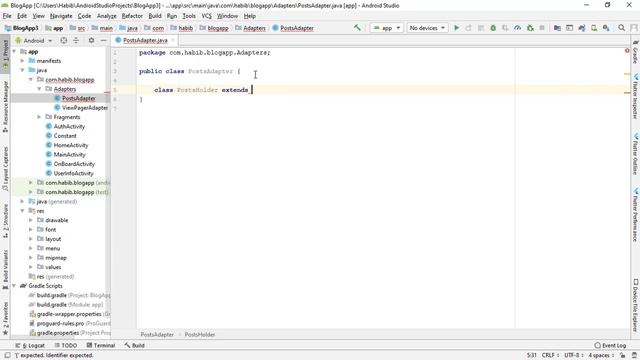The width and height of the screenshot is (640, 360).
Task: Sync Project with Gradle Files icon
Action: pos(582,28)
